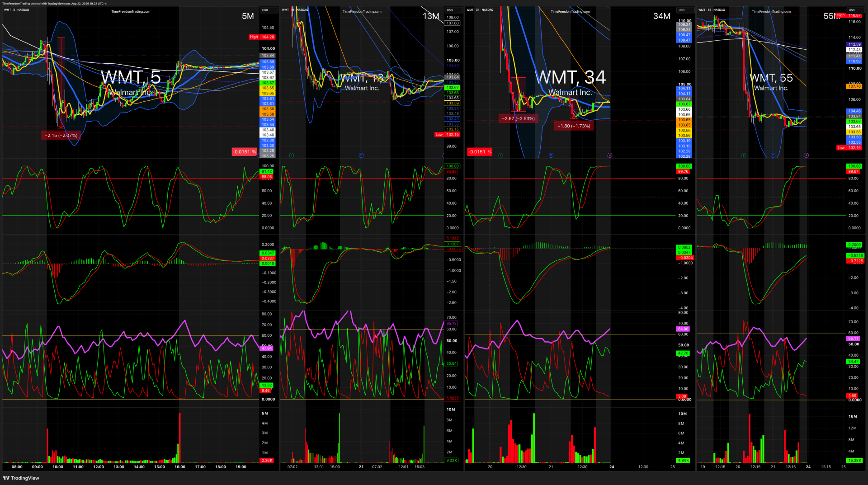Click the purple event marker on 34M chart
The width and height of the screenshot is (868, 485).
click(609, 155)
